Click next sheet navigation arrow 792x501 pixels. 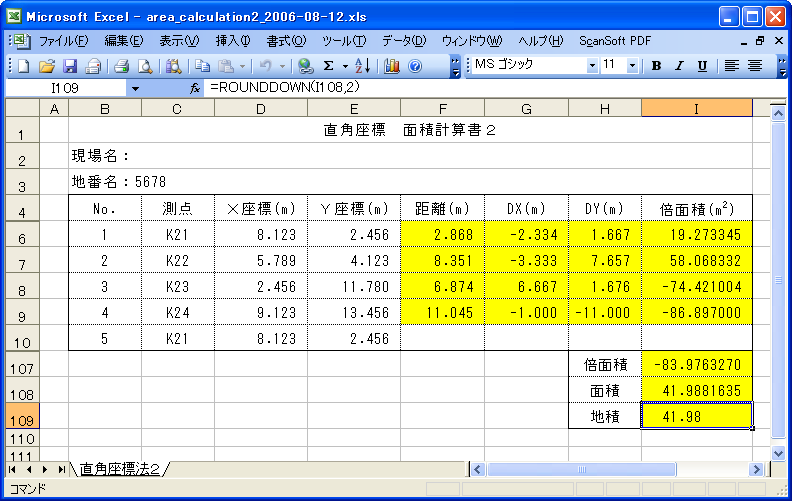click(45, 469)
